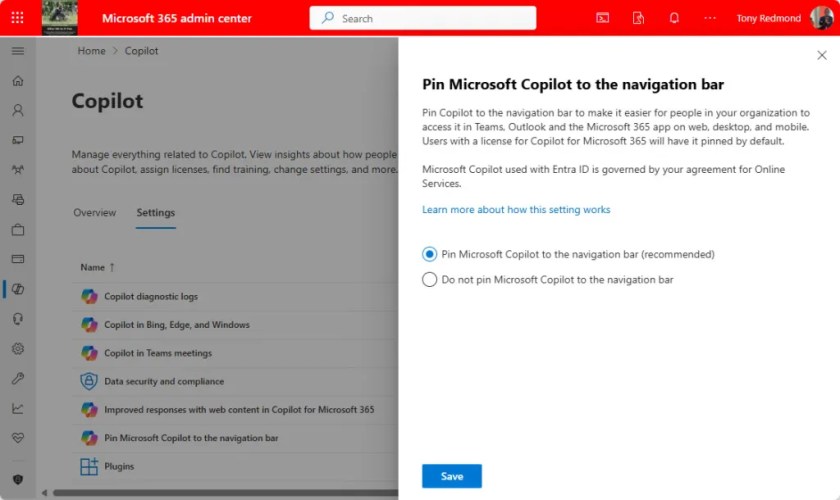Open the header ellipsis more options
Screen dimensions: 840x500
(710, 18)
